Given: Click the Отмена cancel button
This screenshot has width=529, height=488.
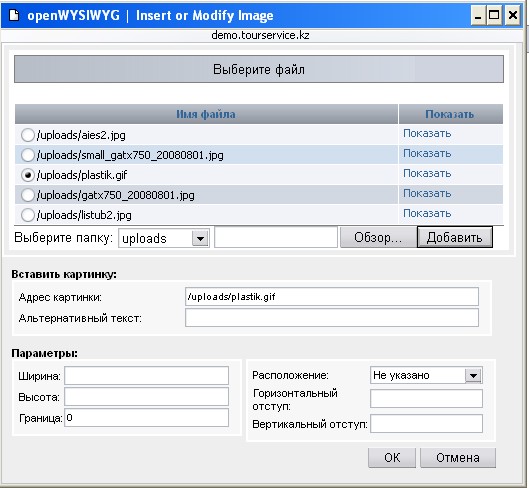Looking at the screenshot, I should [458, 458].
